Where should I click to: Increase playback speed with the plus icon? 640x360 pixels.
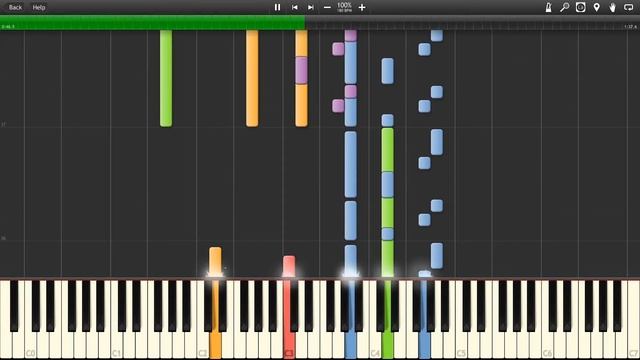pyautogui.click(x=362, y=7)
